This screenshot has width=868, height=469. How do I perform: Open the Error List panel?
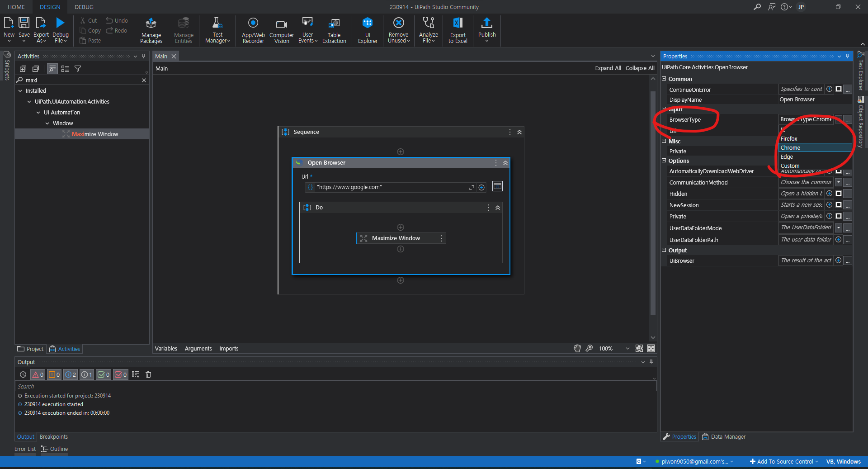pos(25,449)
